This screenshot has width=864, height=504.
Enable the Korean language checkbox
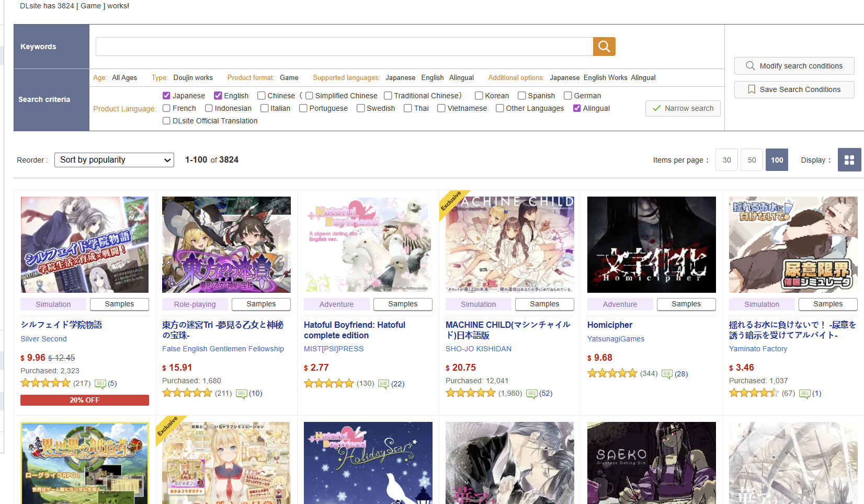tap(479, 96)
